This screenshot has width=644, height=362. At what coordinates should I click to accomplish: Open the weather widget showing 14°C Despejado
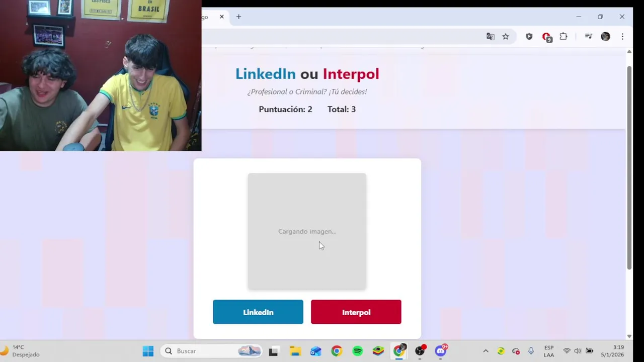click(20, 351)
